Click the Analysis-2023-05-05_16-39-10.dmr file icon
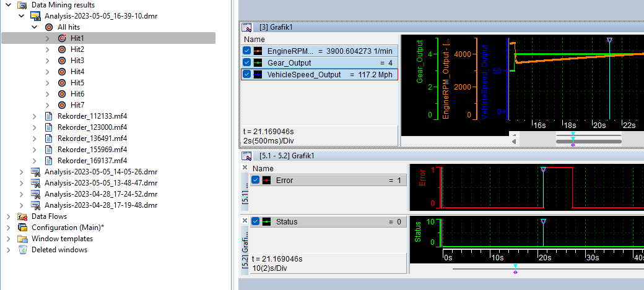 pos(35,16)
